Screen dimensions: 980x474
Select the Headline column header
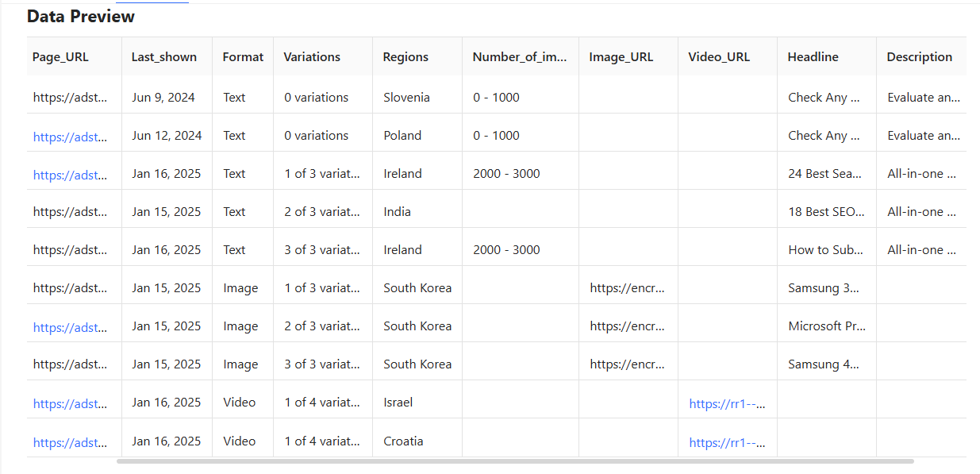point(813,56)
